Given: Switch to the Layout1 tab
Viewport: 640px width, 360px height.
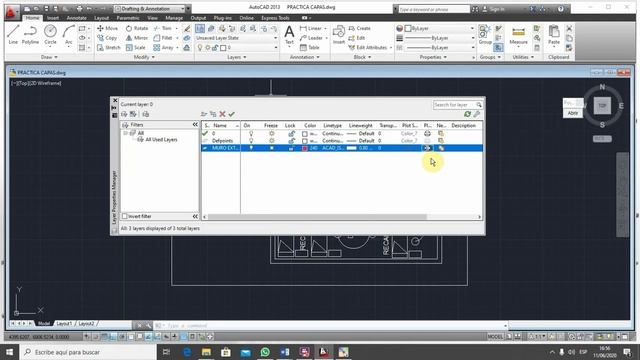Looking at the screenshot, I should click(x=64, y=324).
